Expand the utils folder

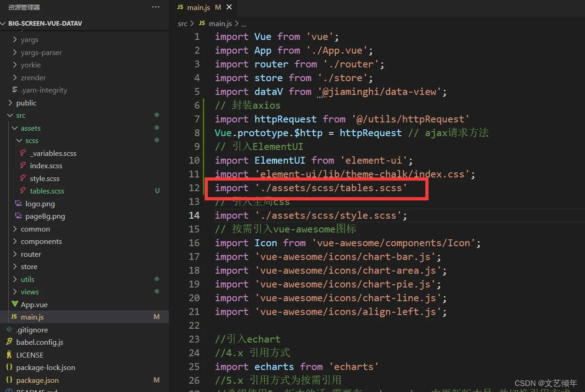[x=28, y=280]
